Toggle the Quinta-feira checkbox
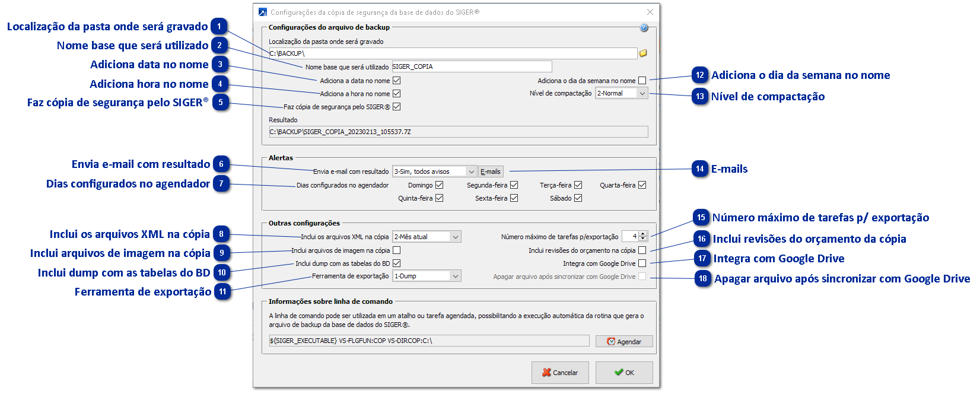980x397 pixels. coord(440,198)
